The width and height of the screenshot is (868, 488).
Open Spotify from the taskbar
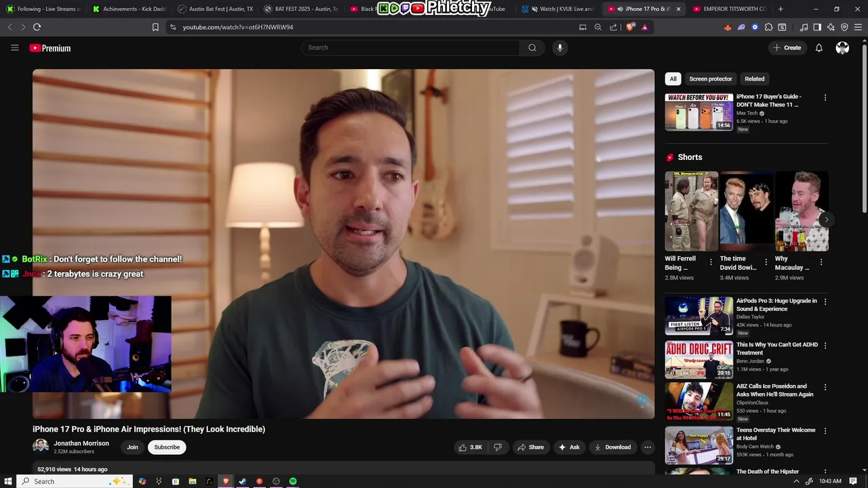pos(293,481)
